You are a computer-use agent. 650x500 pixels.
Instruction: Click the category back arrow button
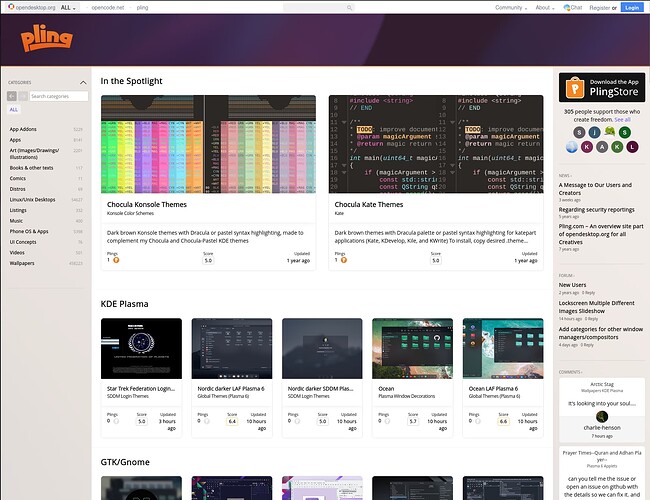12,96
